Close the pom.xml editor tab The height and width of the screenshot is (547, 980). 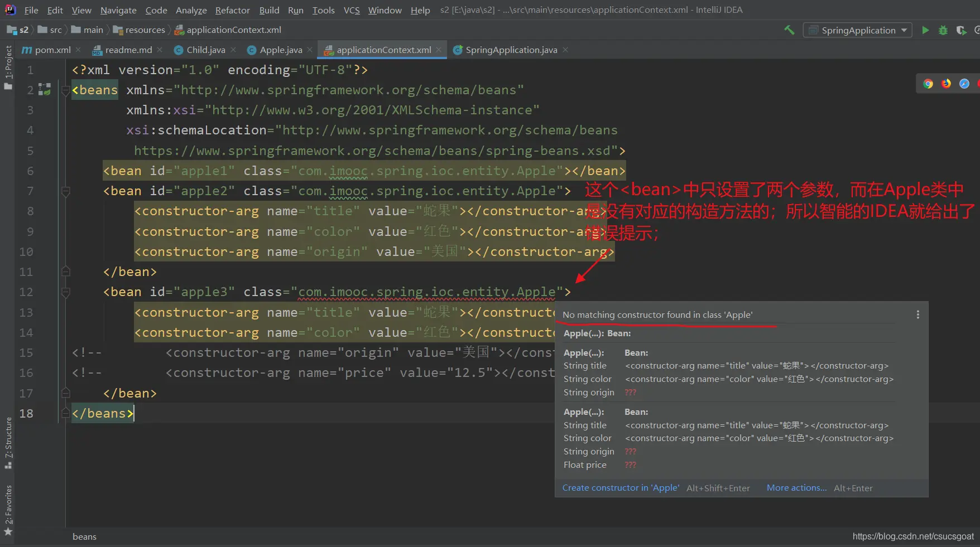coord(78,50)
